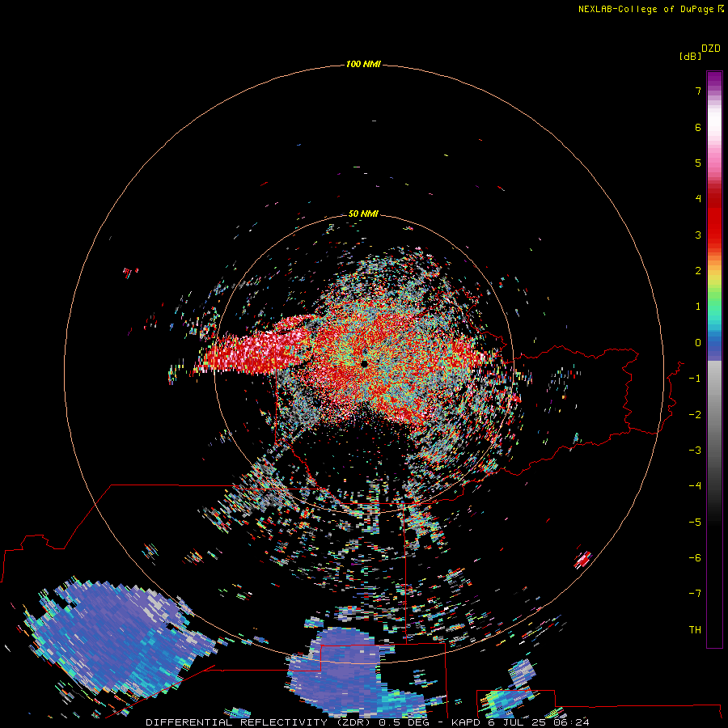
Task: Click the 1 dB scale label
Action: pos(698,307)
